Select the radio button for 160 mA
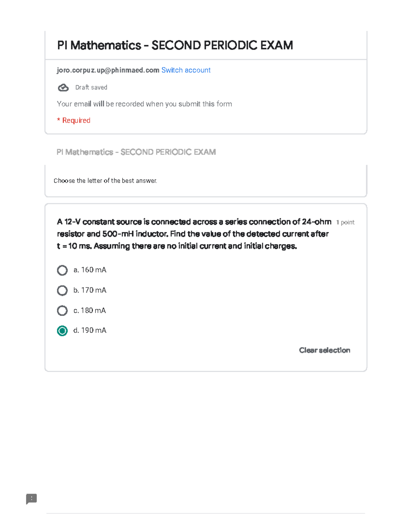411x532 pixels. 62,270
